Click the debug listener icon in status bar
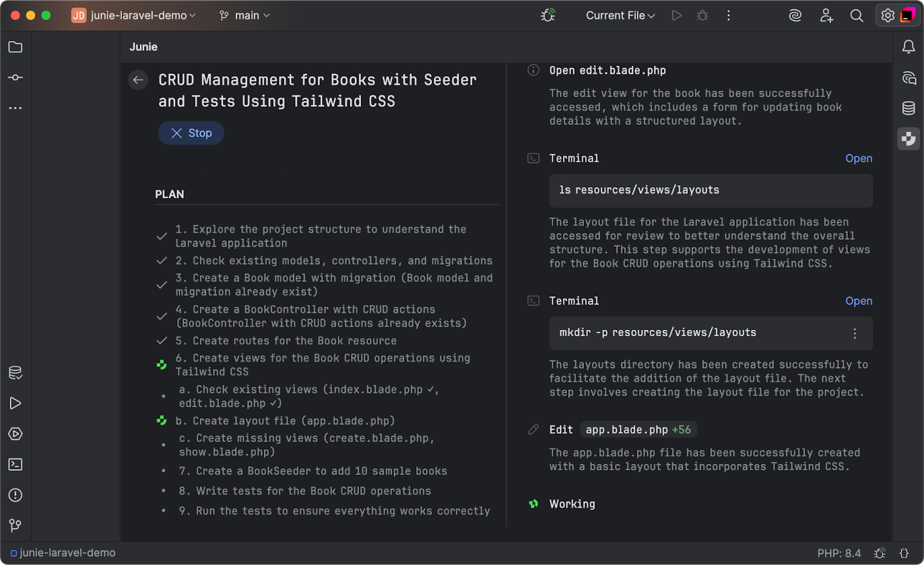The height and width of the screenshot is (565, 924). coord(880,553)
